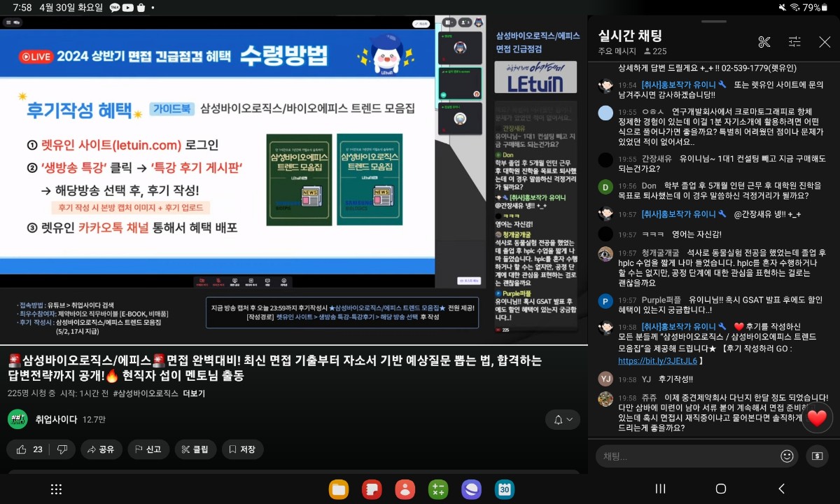Open the 취업사이다 channel avatar
This screenshot has width=840, height=504.
17,419
